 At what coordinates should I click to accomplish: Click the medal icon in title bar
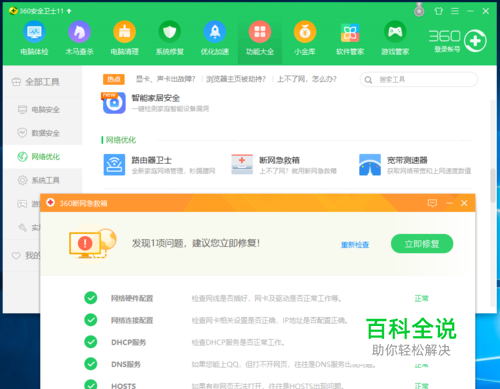pyautogui.click(x=419, y=10)
